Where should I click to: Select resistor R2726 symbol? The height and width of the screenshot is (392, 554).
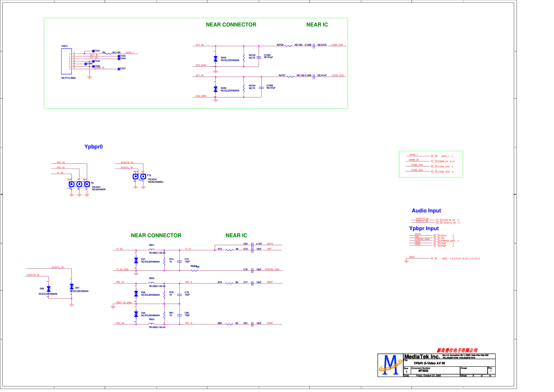tap(288, 46)
